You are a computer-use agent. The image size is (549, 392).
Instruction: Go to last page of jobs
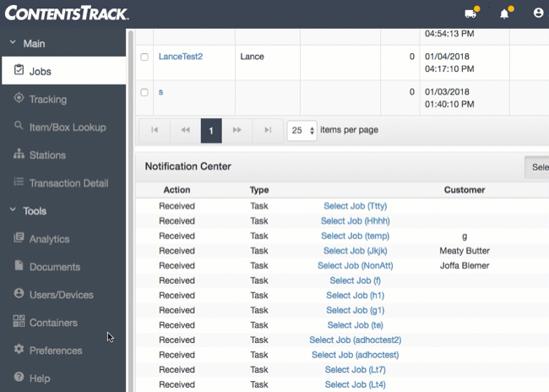[x=268, y=130]
